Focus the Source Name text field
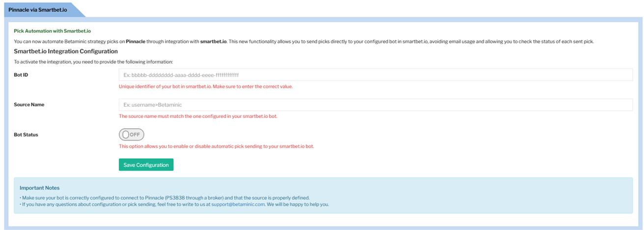The width and height of the screenshot is (644, 230). 376,105
